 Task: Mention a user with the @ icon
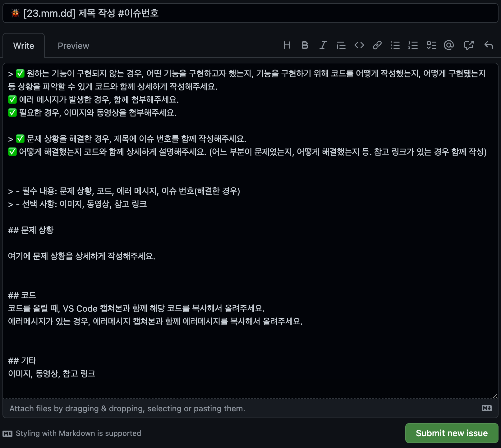[449, 45]
